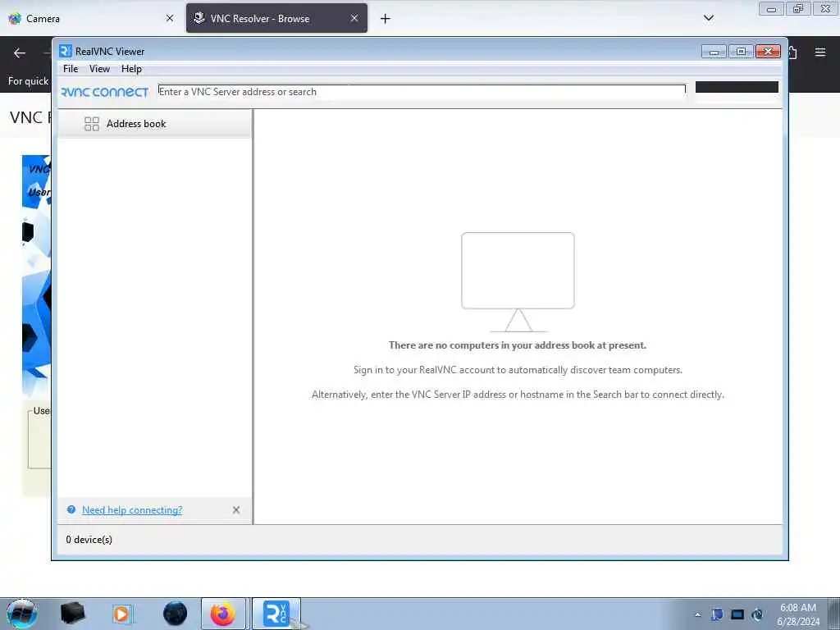Click the browser back arrow
This screenshot has height=630, width=840.
coord(20,53)
